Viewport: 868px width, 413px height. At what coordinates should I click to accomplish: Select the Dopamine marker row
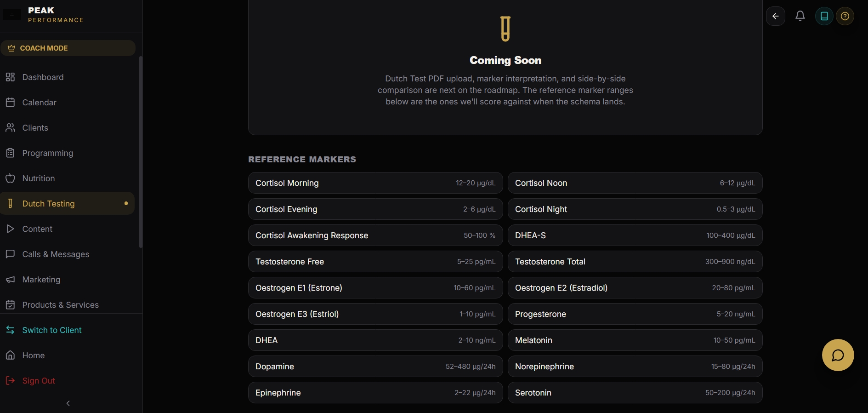[375, 366]
